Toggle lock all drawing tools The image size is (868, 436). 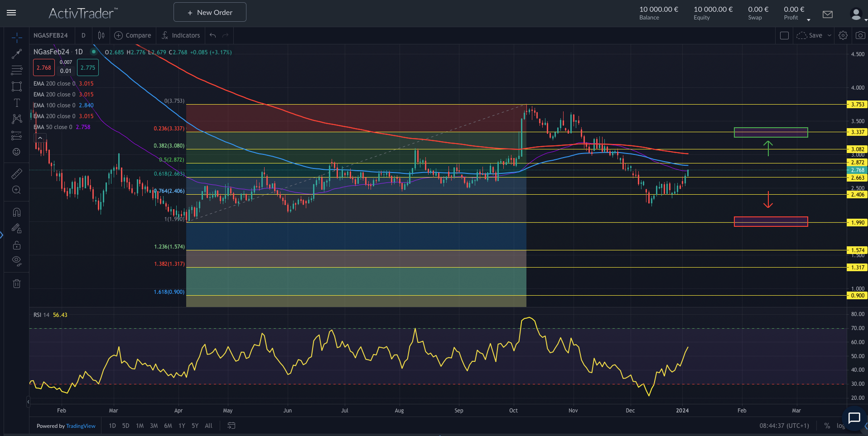[17, 245]
